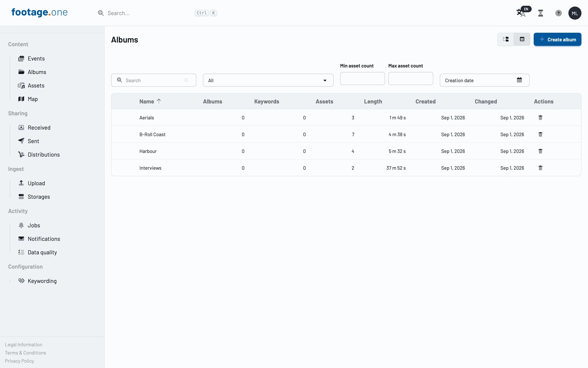Image resolution: width=588 pixels, height=368 pixels.
Task: Delete the Aerials album
Action: [x=540, y=118]
